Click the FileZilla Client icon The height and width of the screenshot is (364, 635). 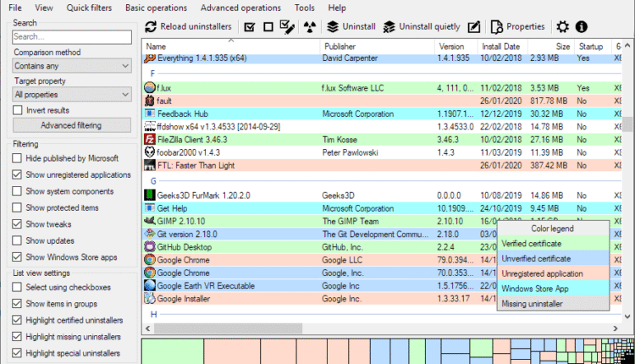coord(150,140)
